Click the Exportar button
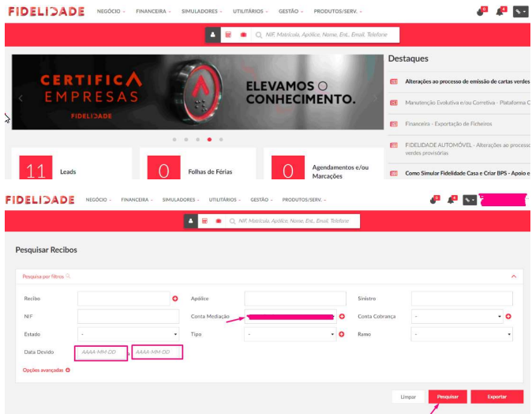This screenshot has height=414, width=532. tap(497, 397)
